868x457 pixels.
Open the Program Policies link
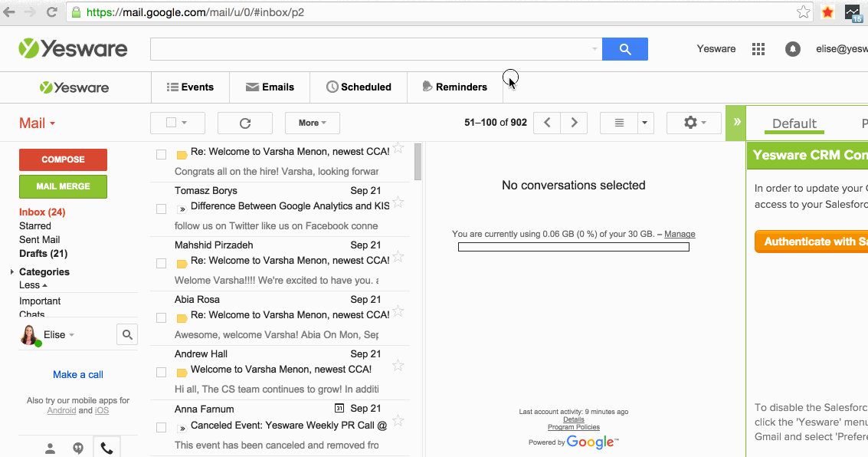tap(574, 427)
